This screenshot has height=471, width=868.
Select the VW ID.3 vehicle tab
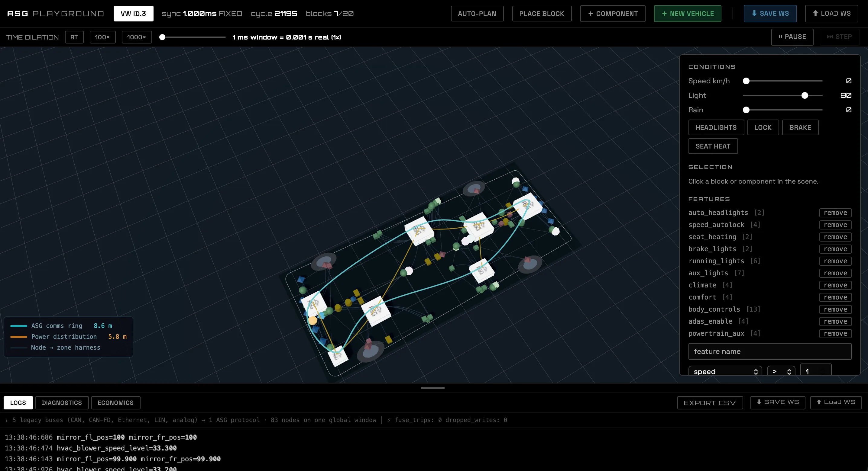(x=134, y=14)
